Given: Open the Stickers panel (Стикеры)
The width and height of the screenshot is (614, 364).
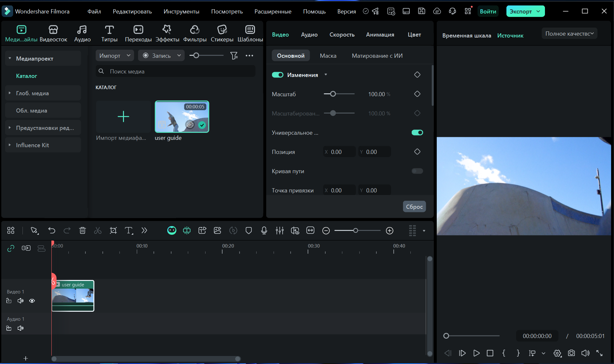Looking at the screenshot, I should coord(222,33).
